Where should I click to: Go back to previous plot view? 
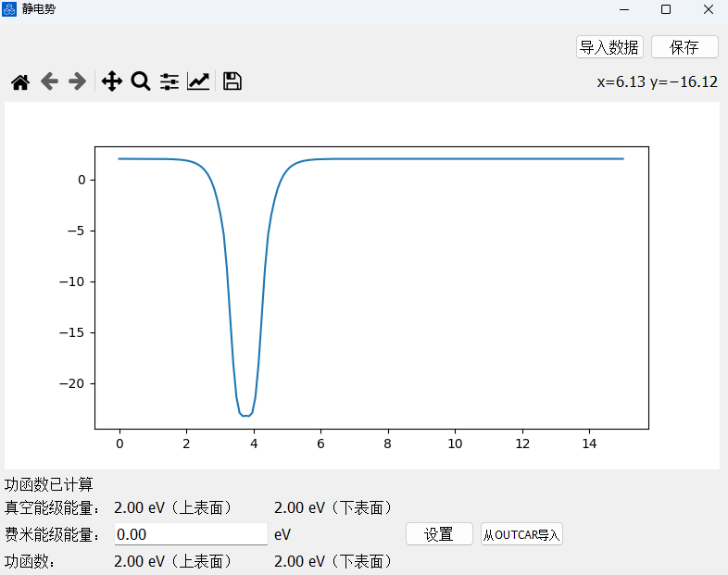point(49,82)
